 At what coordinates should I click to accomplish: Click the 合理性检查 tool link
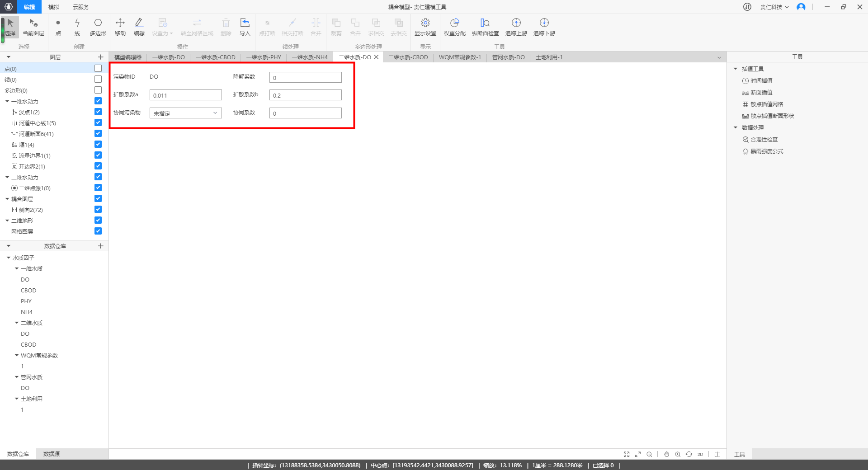764,140
